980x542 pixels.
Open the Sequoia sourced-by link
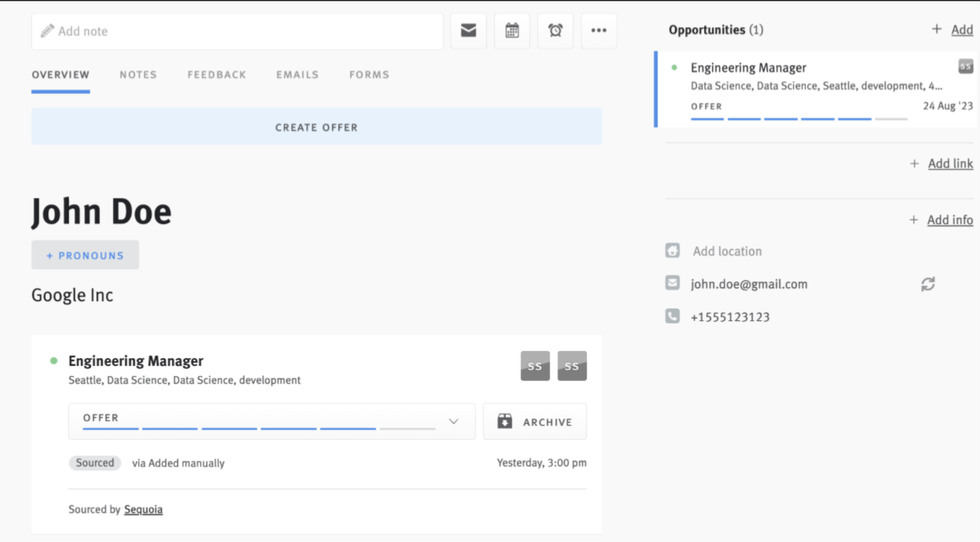(x=143, y=509)
